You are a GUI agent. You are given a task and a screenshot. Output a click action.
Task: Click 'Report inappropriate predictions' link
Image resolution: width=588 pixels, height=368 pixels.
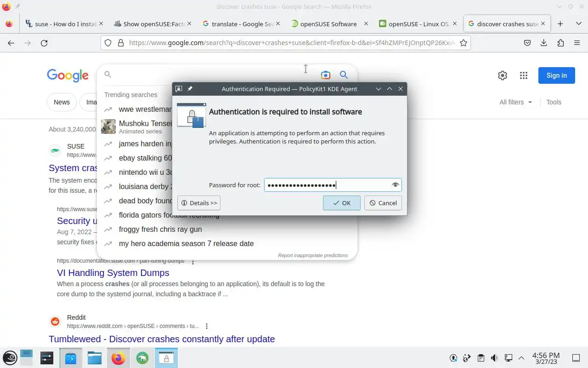click(x=313, y=255)
